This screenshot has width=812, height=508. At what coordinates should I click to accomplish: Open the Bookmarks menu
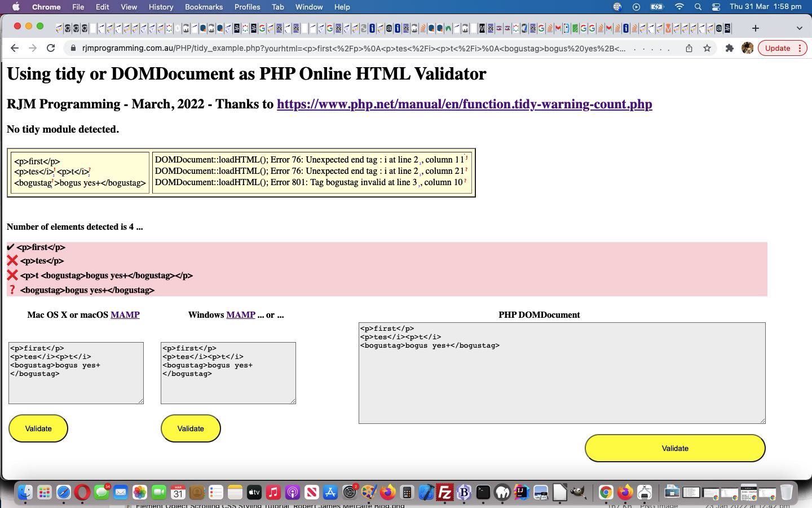tap(204, 7)
